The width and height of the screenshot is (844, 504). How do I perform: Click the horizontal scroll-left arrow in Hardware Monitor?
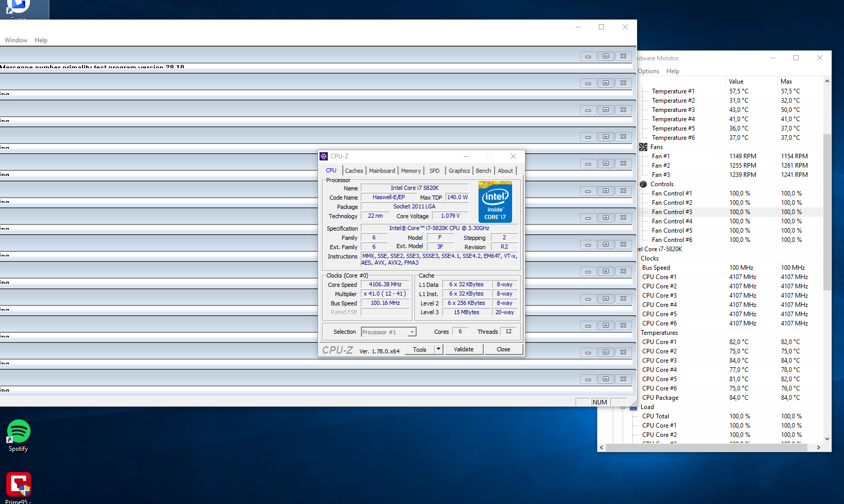tap(601, 448)
